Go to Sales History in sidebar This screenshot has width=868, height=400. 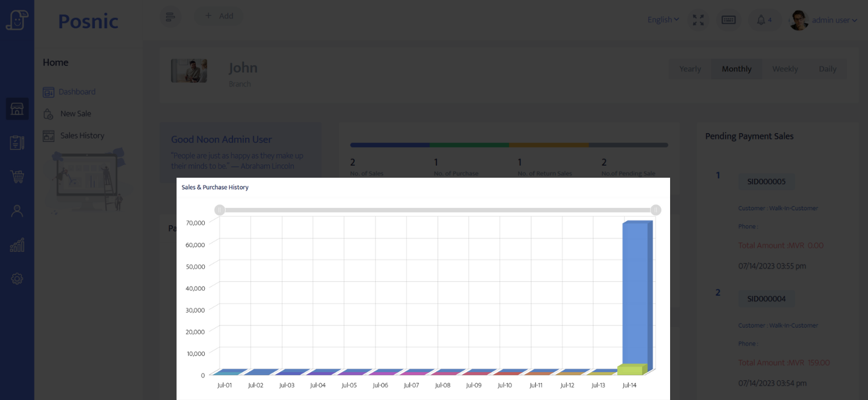coord(82,135)
